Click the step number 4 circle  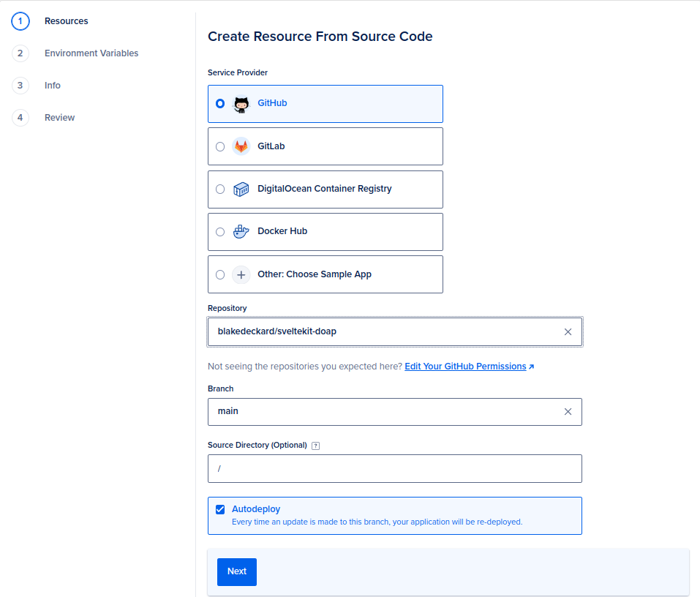click(20, 118)
